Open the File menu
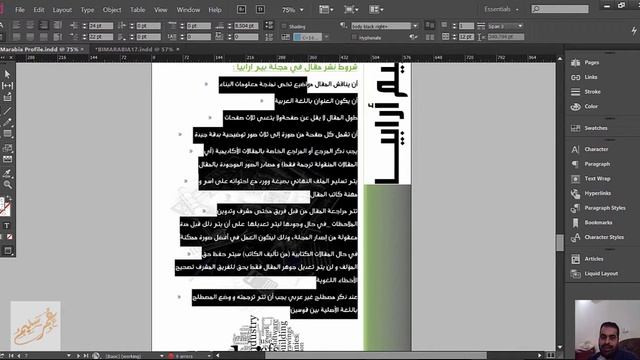The height and width of the screenshot is (360, 640). pos(20,10)
